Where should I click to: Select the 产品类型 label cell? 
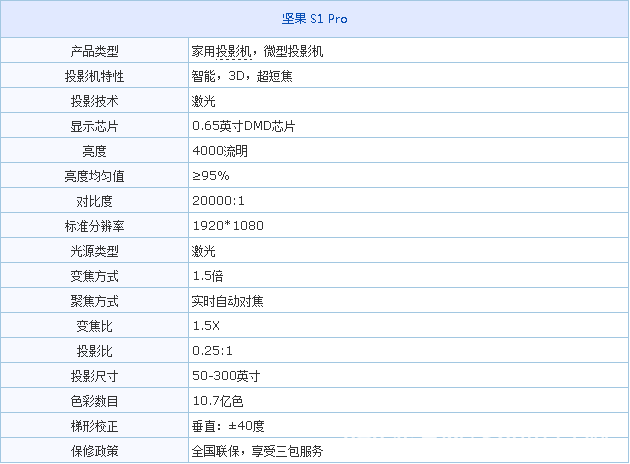[x=94, y=51]
